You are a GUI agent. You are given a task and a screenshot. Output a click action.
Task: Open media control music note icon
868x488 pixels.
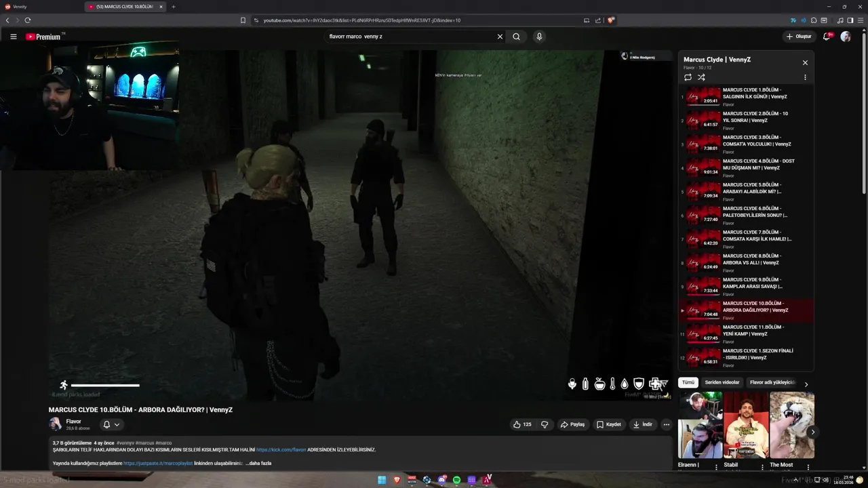[840, 20]
